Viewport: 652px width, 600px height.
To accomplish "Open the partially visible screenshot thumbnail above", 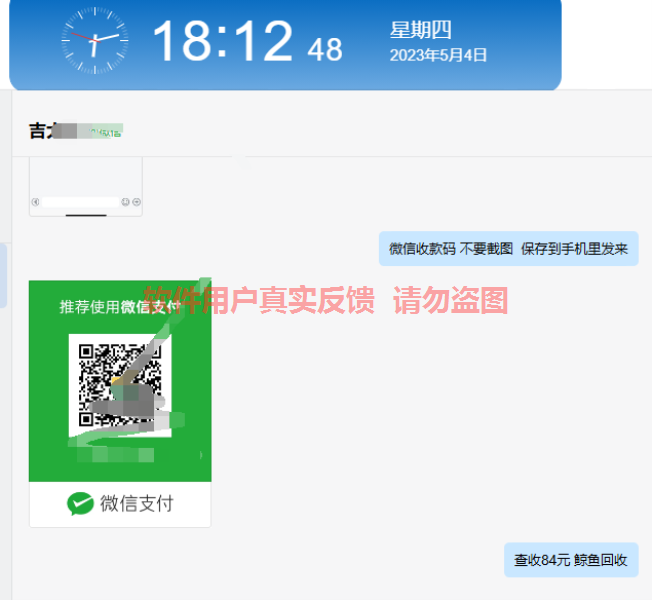I will click(x=86, y=187).
